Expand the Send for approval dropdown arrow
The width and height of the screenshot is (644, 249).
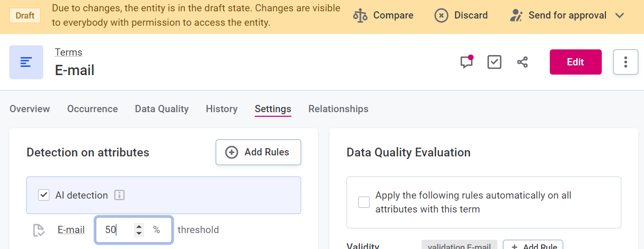pyautogui.click(x=620, y=15)
